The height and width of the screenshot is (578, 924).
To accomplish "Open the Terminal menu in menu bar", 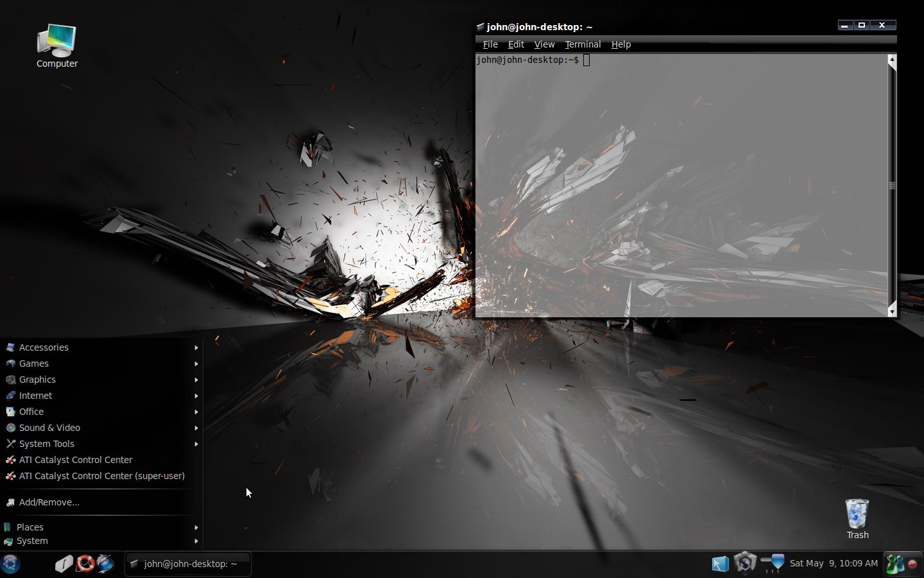I will [583, 44].
